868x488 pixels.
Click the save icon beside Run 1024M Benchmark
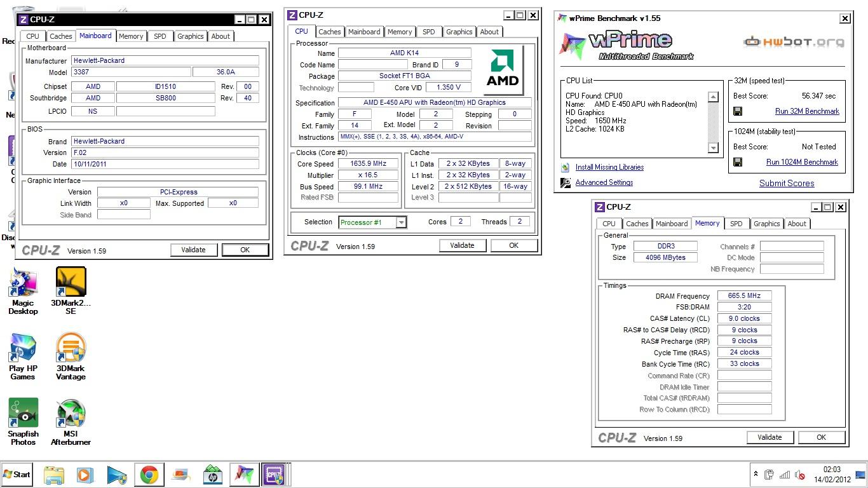[x=738, y=162]
